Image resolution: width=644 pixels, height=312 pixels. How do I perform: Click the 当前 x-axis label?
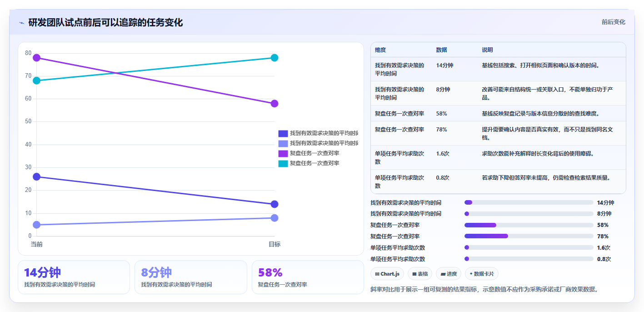36,244
